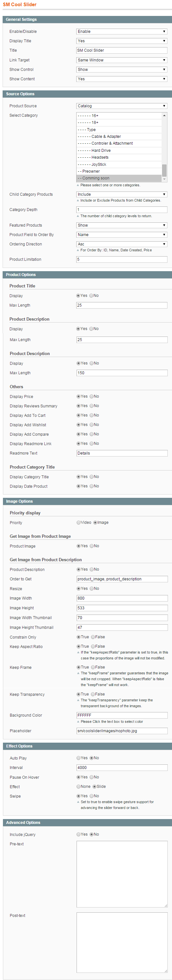Expand the Link Target dropdown
The height and width of the screenshot is (980, 172).
122,60
